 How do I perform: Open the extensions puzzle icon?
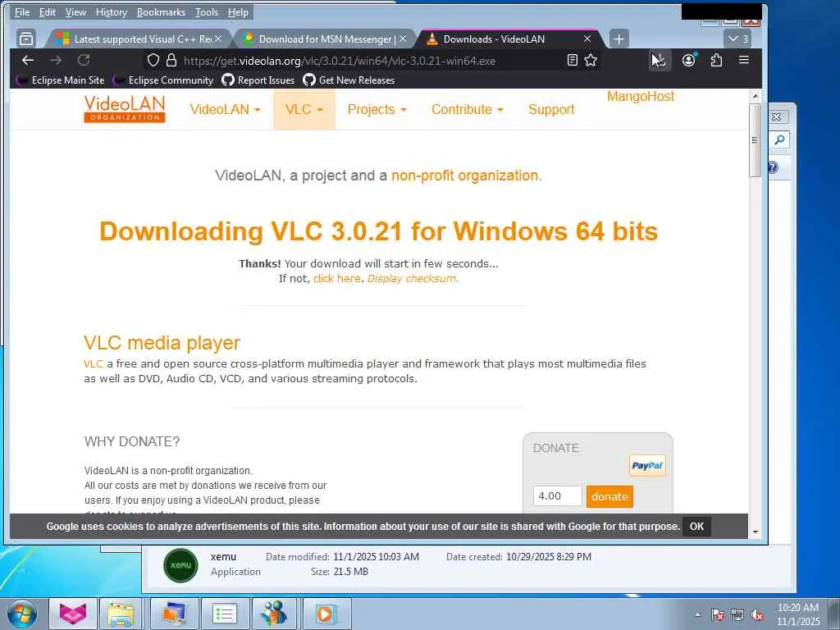click(x=716, y=60)
